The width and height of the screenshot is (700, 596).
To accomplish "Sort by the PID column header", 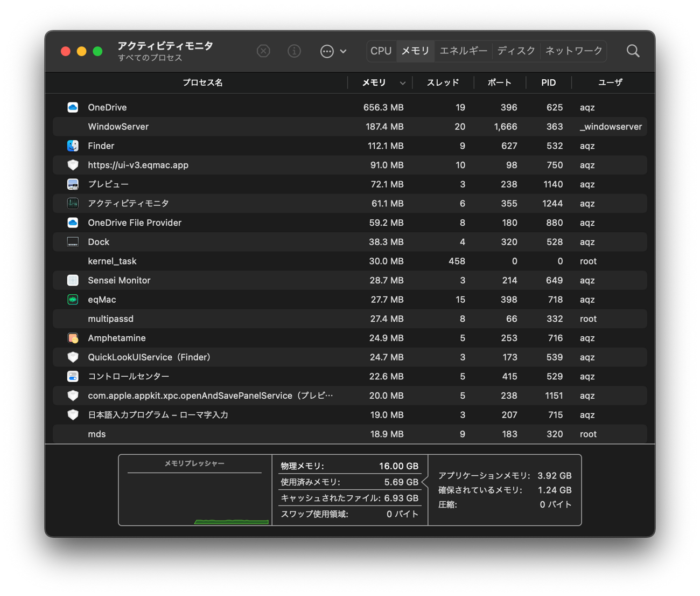I will point(548,82).
